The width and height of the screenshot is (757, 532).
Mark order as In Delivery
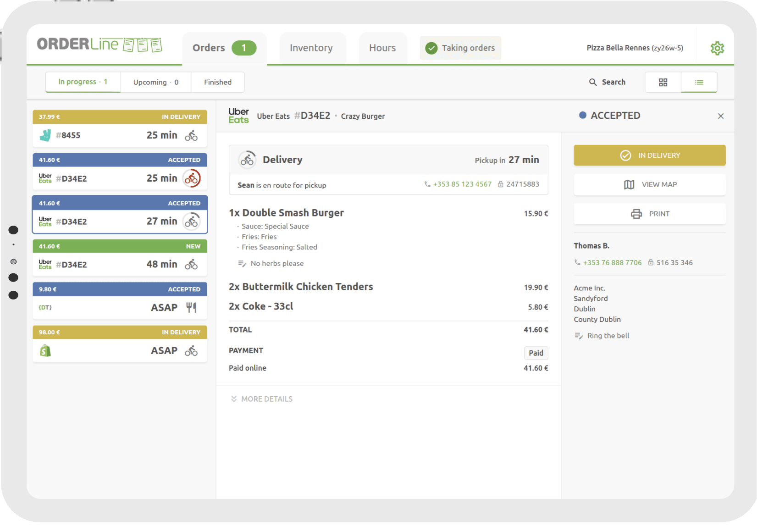pyautogui.click(x=649, y=155)
